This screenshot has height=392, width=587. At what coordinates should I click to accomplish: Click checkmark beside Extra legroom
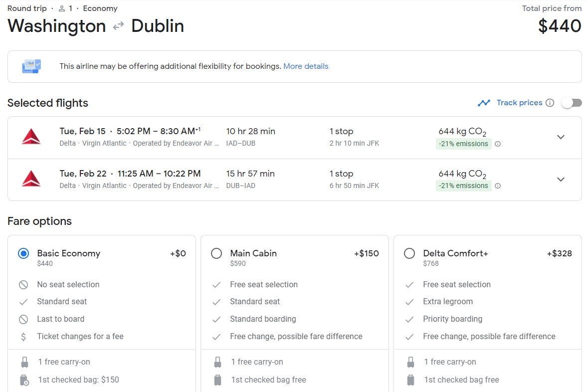click(x=409, y=302)
